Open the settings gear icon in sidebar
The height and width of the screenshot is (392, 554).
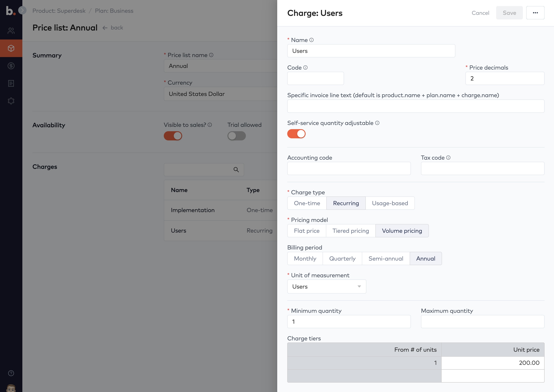(11, 101)
